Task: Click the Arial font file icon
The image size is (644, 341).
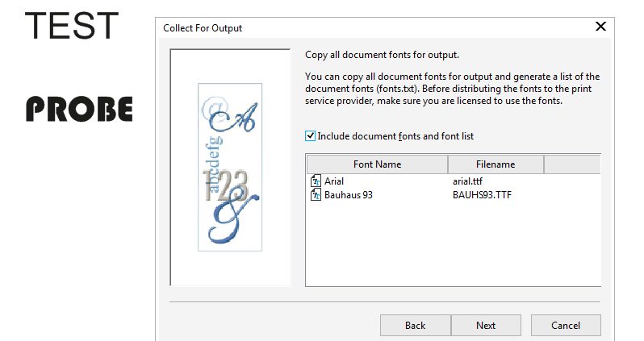Action: (x=316, y=182)
